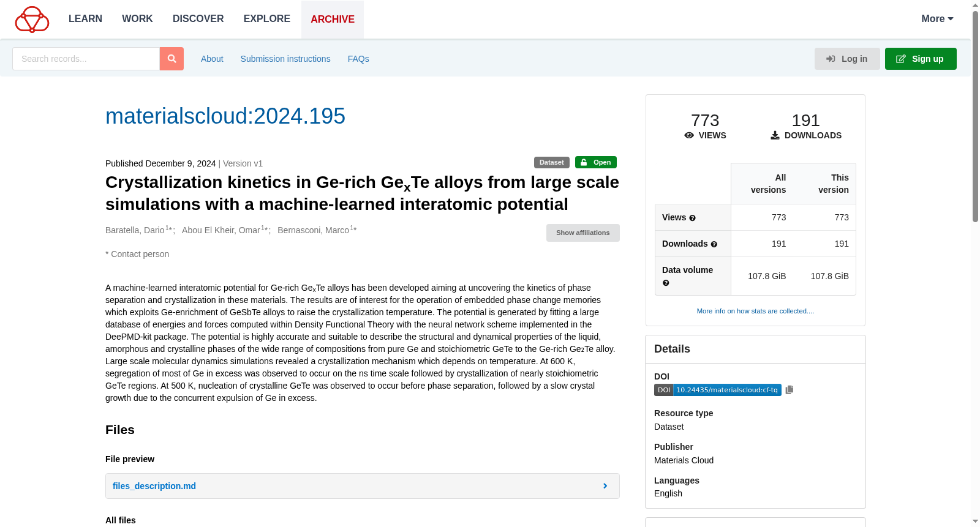Click the Open access unlock badge

[596, 162]
